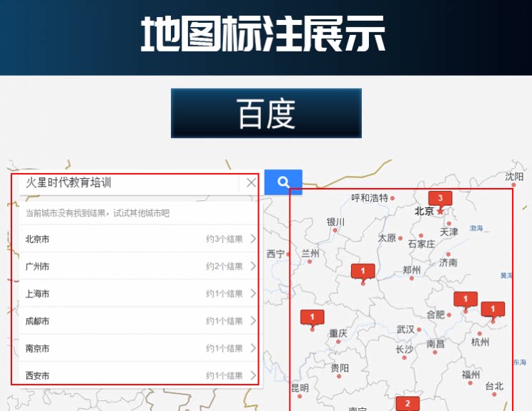Expand the chevron on the 上海市 row
The width and height of the screenshot is (532, 411).
coord(253,293)
